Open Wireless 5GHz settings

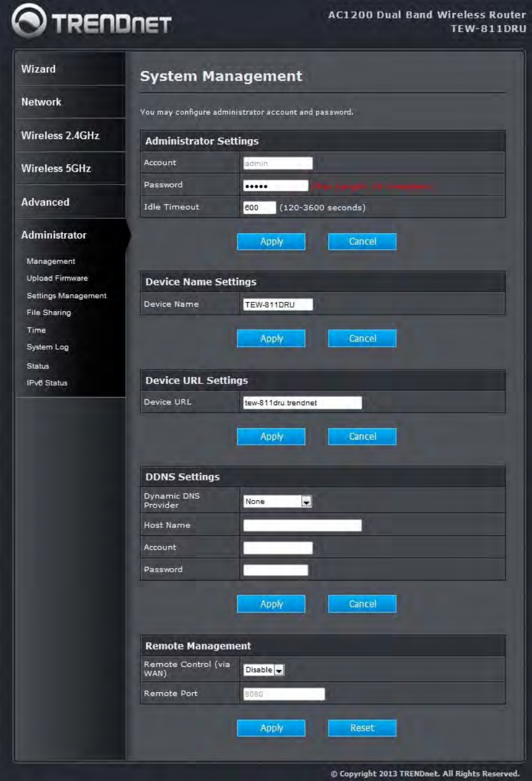tap(56, 169)
